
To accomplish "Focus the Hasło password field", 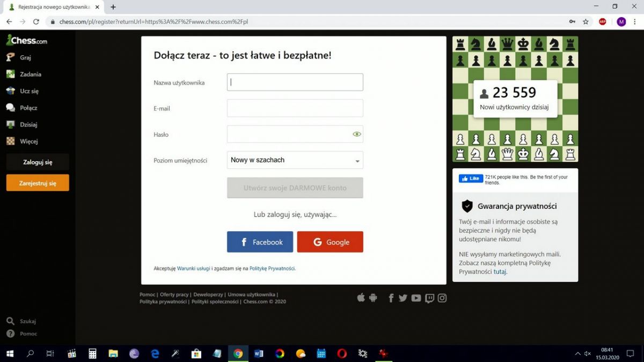I will [295, 134].
